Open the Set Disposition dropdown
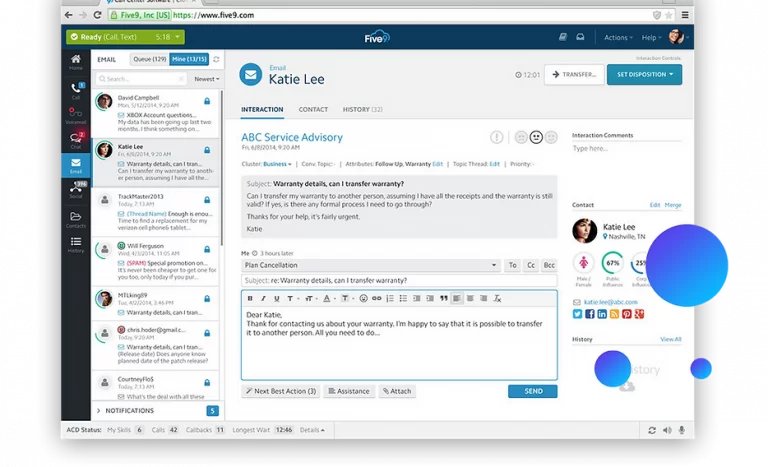This screenshot has height=467, width=768. [645, 74]
